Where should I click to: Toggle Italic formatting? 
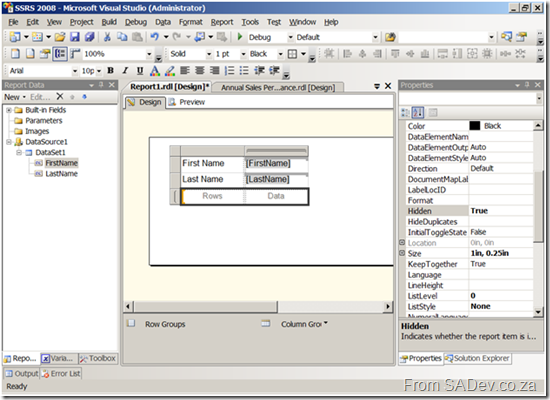tap(125, 71)
